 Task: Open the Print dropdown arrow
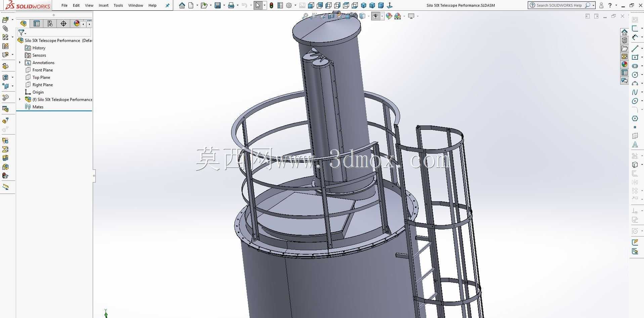(238, 5)
